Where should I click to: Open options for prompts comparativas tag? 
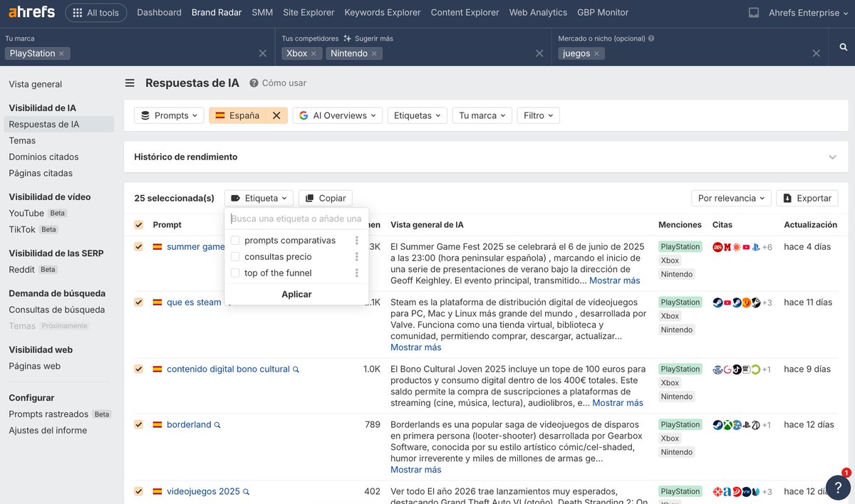(x=357, y=241)
